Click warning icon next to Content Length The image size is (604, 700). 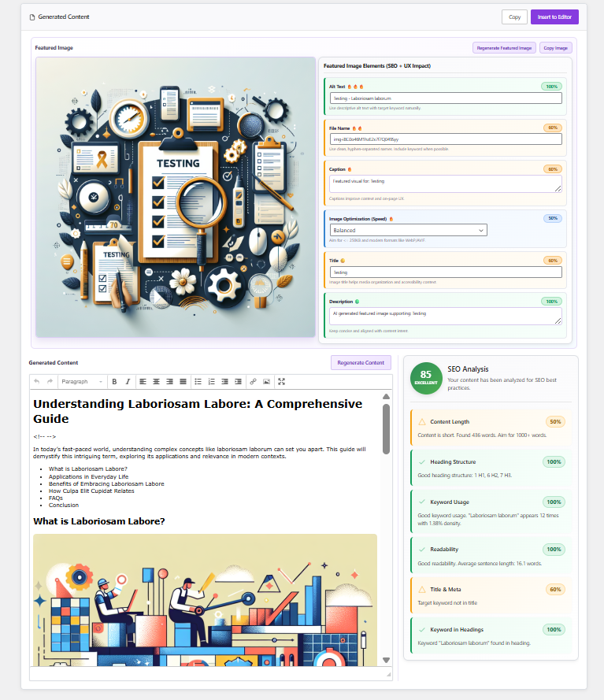(x=422, y=422)
